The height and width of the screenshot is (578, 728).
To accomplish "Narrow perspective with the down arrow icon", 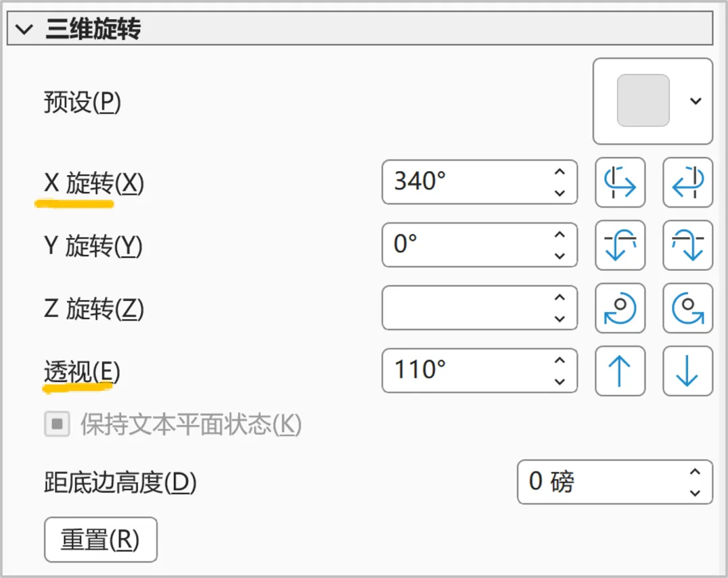I will pyautogui.click(x=688, y=371).
